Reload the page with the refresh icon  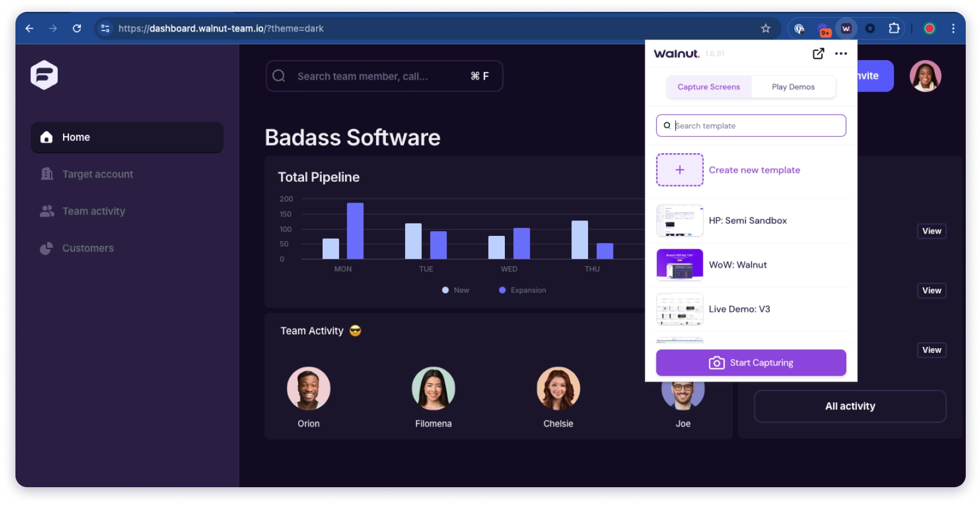pos(77,28)
